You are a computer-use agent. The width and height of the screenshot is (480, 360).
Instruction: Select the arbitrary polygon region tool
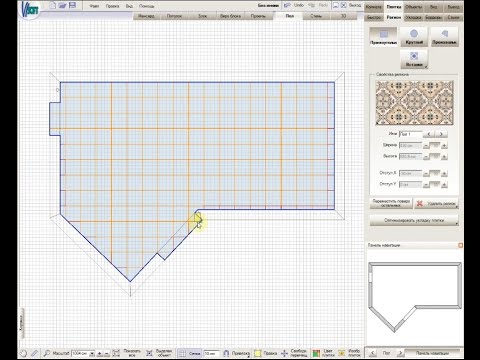click(x=445, y=37)
